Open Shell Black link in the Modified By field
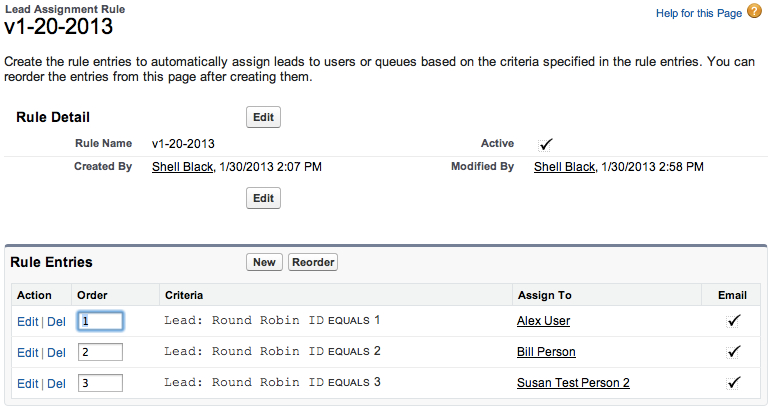 pyautogui.click(x=564, y=167)
